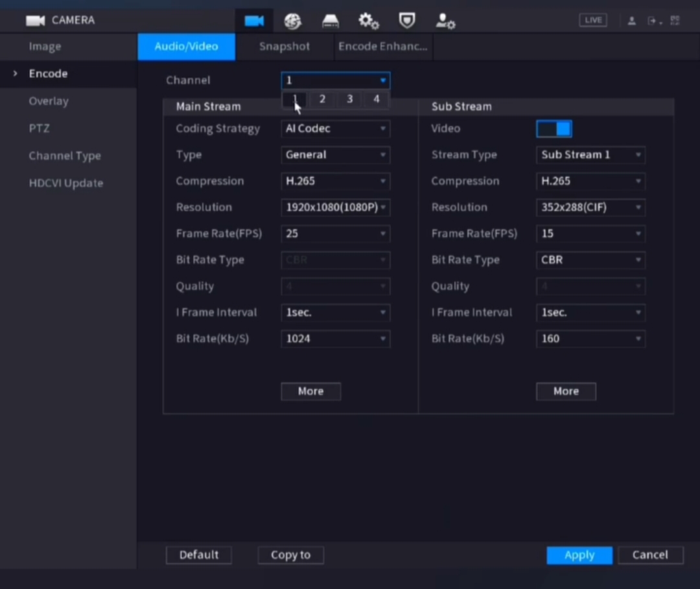Switch to the Snapshot tab
The width and height of the screenshot is (700, 589).
click(285, 47)
